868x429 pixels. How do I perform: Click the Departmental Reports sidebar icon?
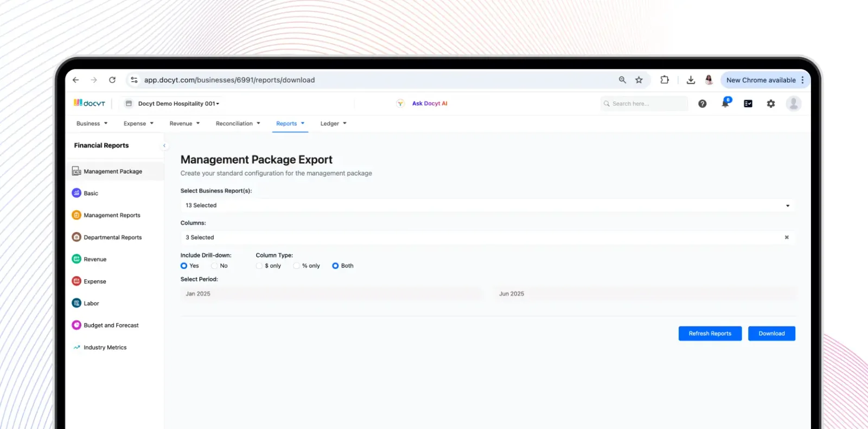(76, 237)
